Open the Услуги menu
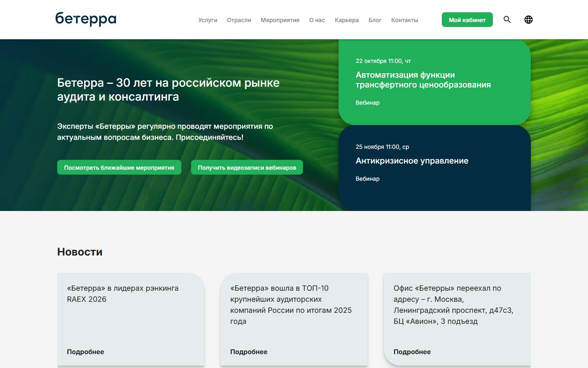 (x=207, y=20)
